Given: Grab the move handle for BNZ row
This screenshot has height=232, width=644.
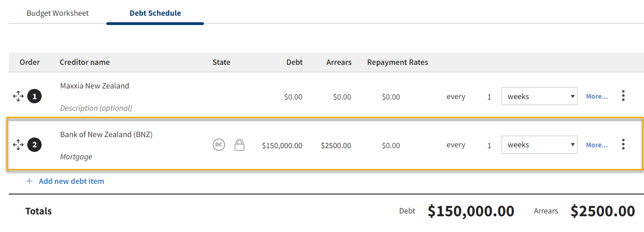Looking at the screenshot, I should [18, 145].
